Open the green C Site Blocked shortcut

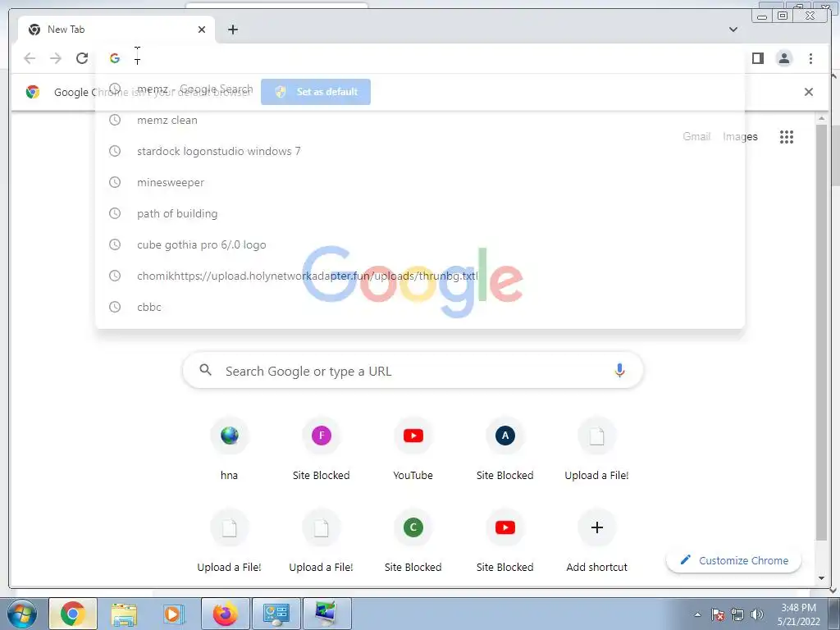pos(413,541)
